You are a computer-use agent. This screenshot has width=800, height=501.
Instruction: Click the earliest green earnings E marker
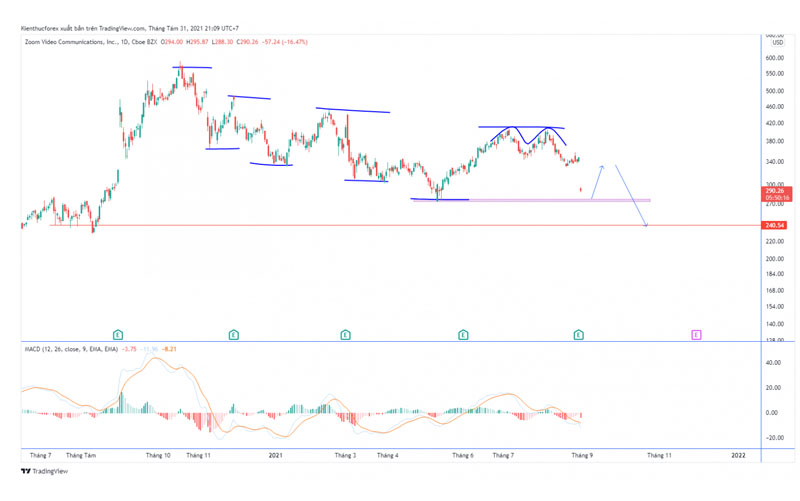tap(118, 335)
